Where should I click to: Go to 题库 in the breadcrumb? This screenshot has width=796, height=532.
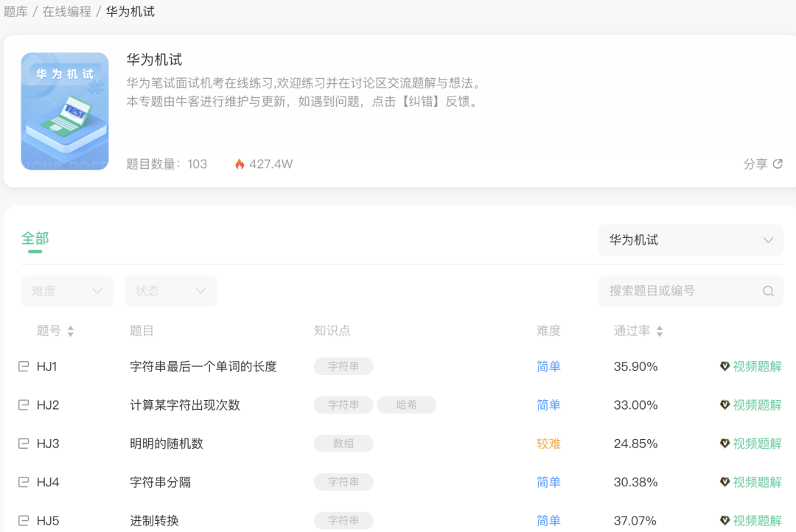click(15, 12)
